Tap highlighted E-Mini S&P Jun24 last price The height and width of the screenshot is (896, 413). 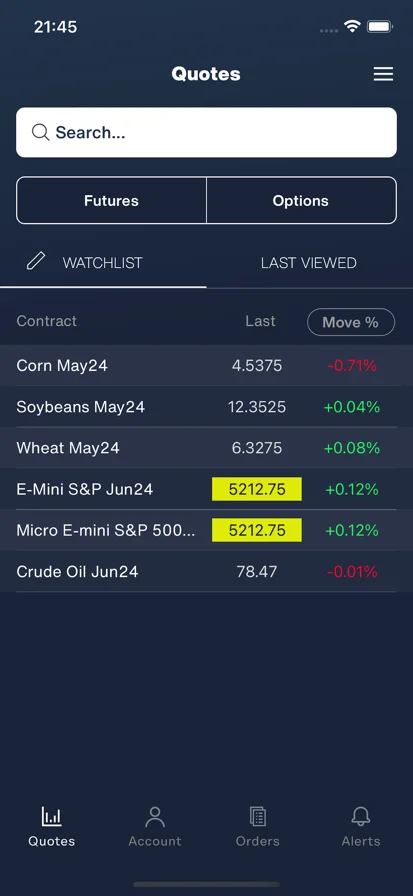click(257, 489)
